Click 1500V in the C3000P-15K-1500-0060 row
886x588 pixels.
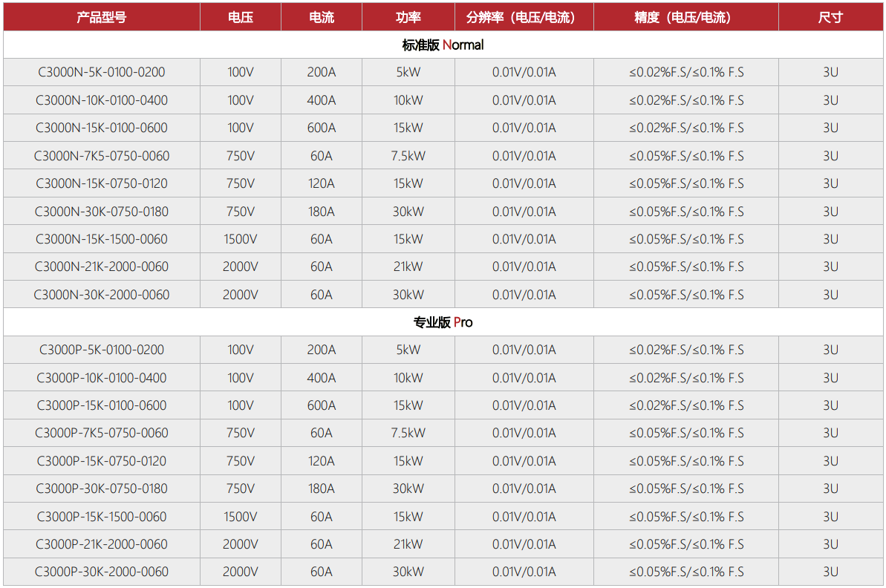241,517
